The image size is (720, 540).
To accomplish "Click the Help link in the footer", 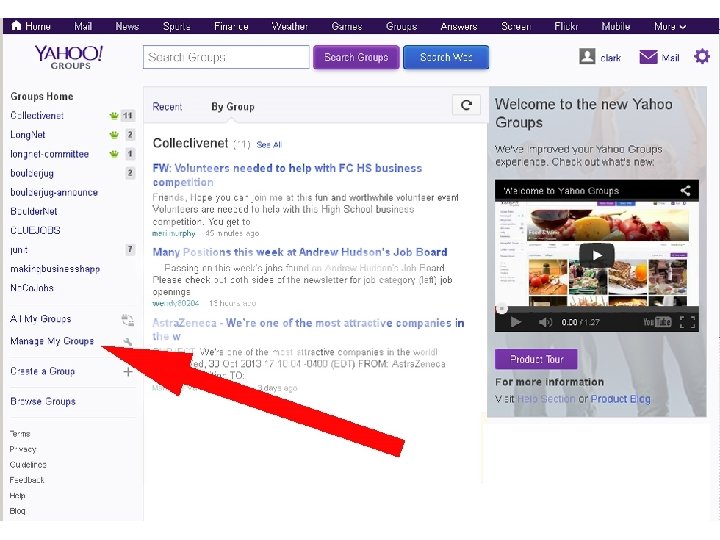I will [x=17, y=495].
